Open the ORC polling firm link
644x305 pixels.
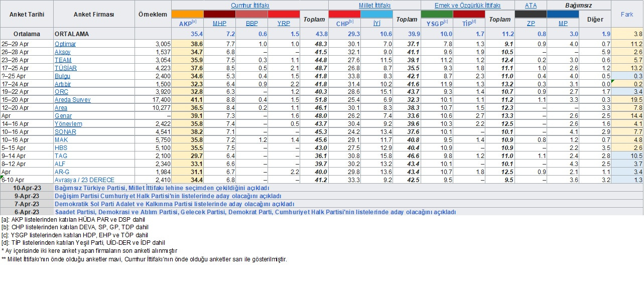[61, 92]
